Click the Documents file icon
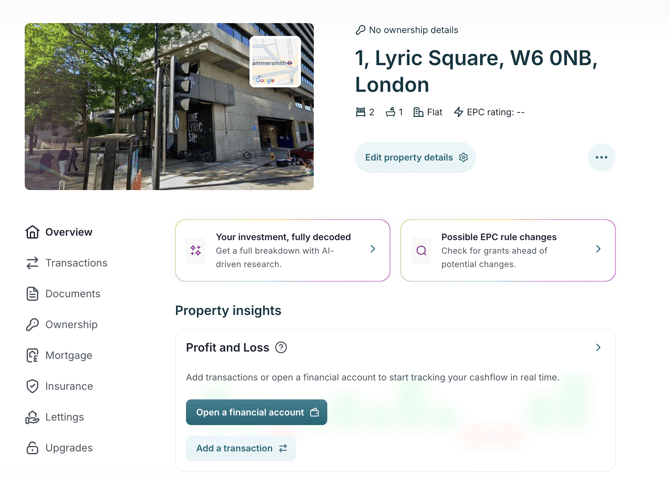The width and height of the screenshot is (670, 479). [x=32, y=294]
